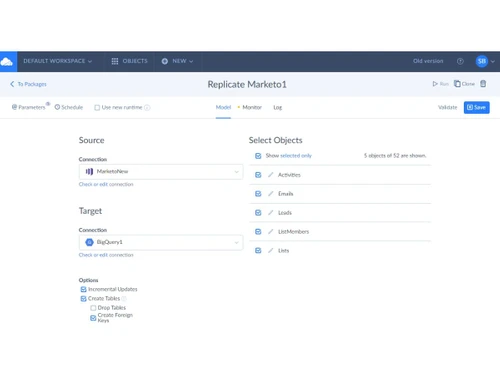Toggle Create Foreign Keys option
Image resolution: width=500 pixels, height=375 pixels.
tap(93, 318)
